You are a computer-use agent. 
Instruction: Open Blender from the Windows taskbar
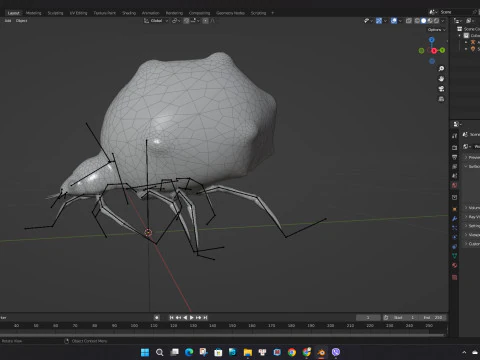[321, 352]
